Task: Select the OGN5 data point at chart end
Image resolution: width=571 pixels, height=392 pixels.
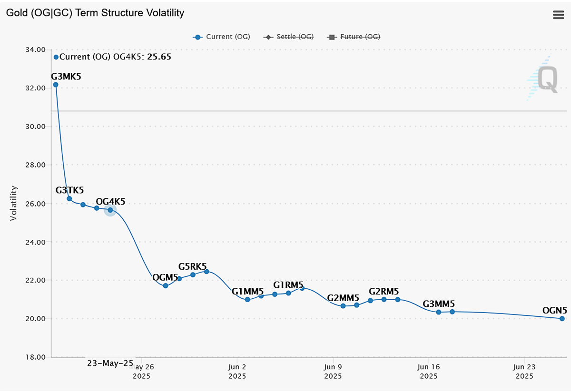Action: click(561, 319)
